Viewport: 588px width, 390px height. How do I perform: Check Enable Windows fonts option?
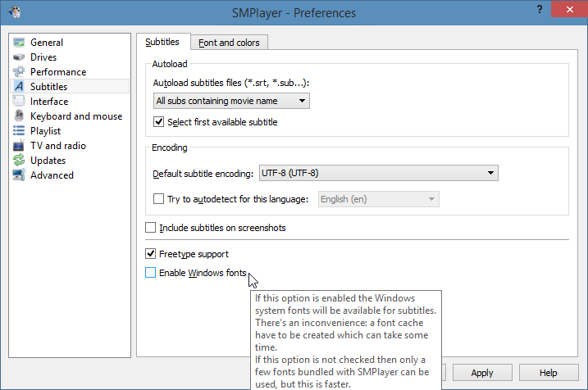pyautogui.click(x=150, y=273)
